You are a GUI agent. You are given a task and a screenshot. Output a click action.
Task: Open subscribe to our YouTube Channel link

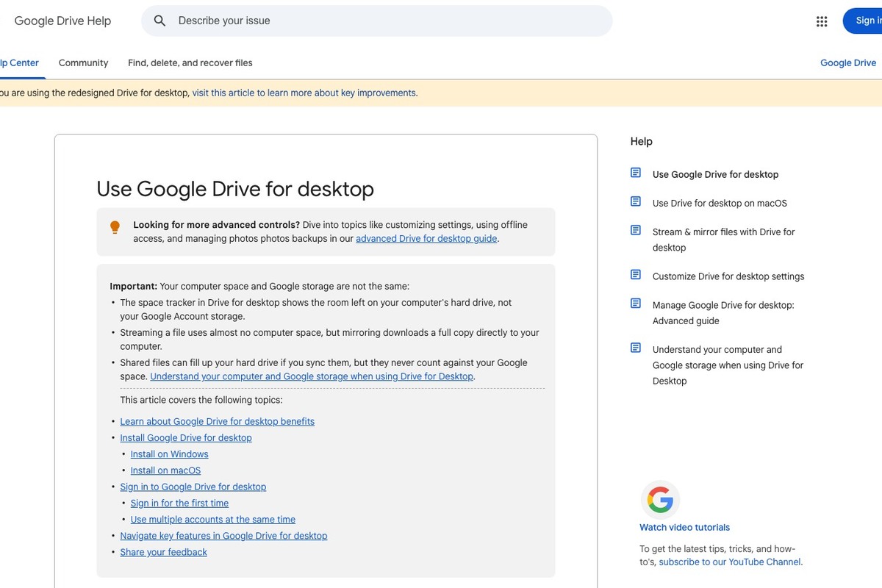pos(730,562)
